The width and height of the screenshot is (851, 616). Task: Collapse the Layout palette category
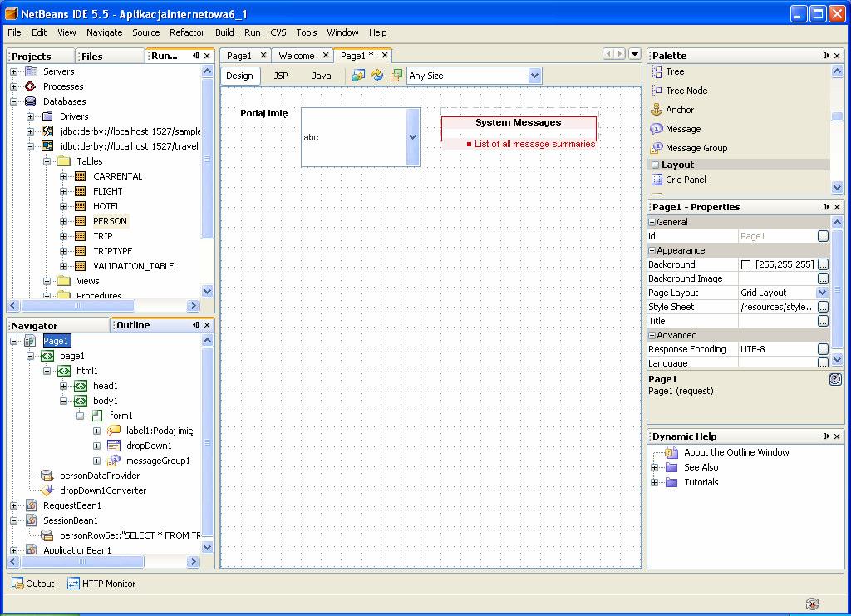655,165
